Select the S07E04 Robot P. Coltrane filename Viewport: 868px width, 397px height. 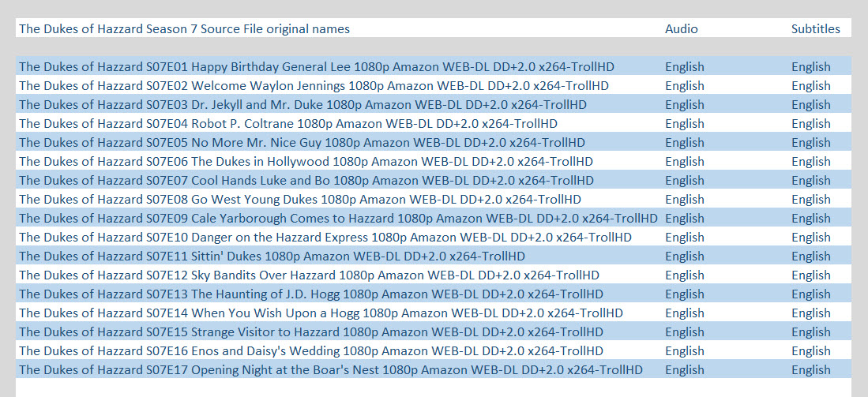coord(287,123)
